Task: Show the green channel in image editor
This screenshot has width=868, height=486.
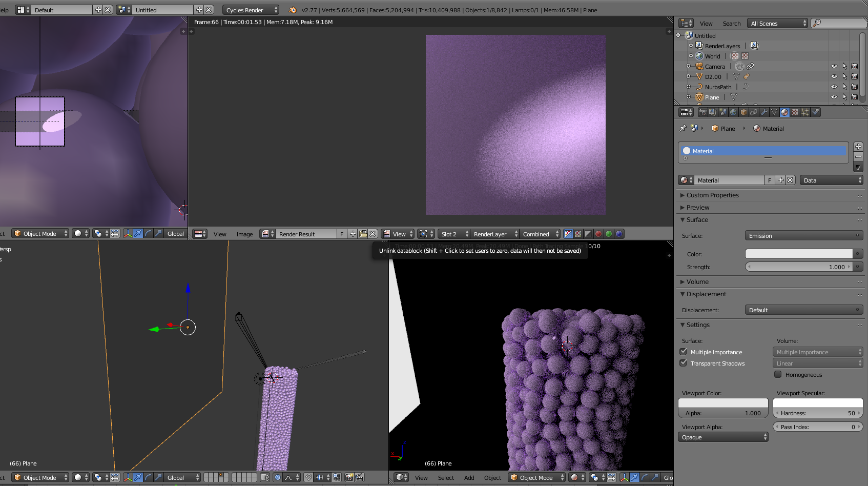Action: click(x=609, y=234)
